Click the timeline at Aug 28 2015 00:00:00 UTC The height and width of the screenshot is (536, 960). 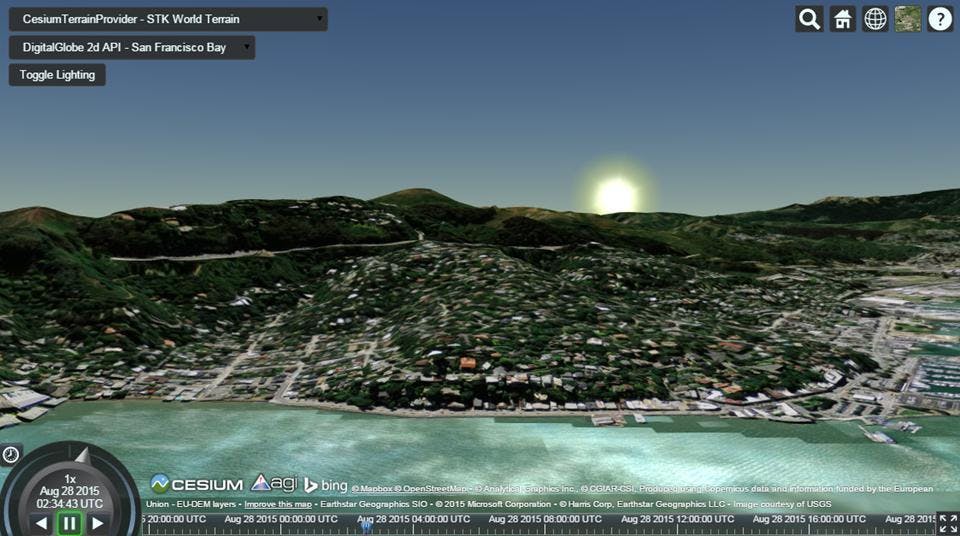[x=280, y=519]
